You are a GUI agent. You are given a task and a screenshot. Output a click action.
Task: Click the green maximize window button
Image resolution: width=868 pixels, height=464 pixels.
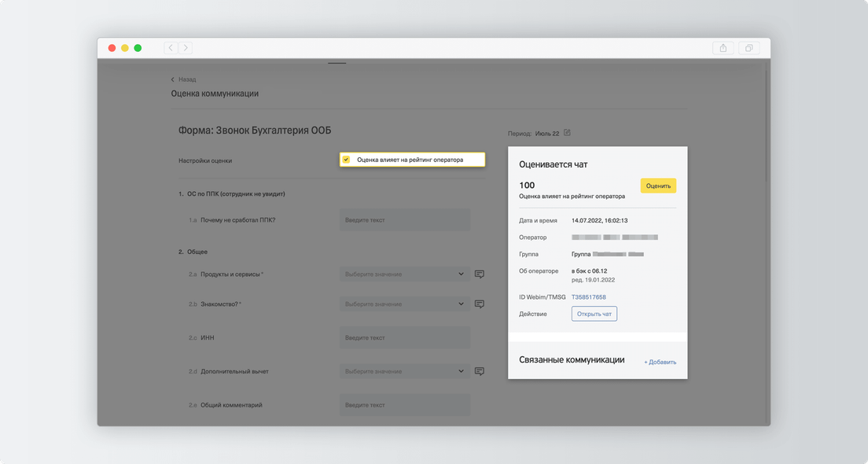point(138,48)
